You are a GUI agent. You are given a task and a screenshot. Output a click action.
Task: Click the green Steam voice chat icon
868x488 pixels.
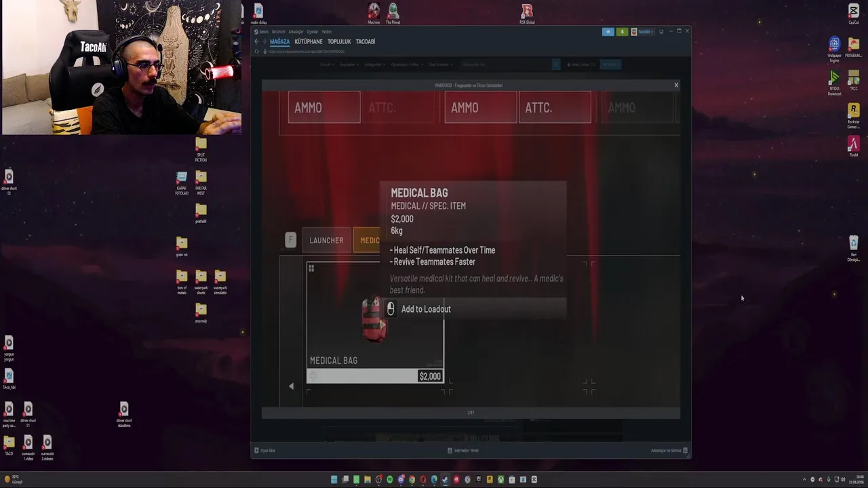[622, 32]
